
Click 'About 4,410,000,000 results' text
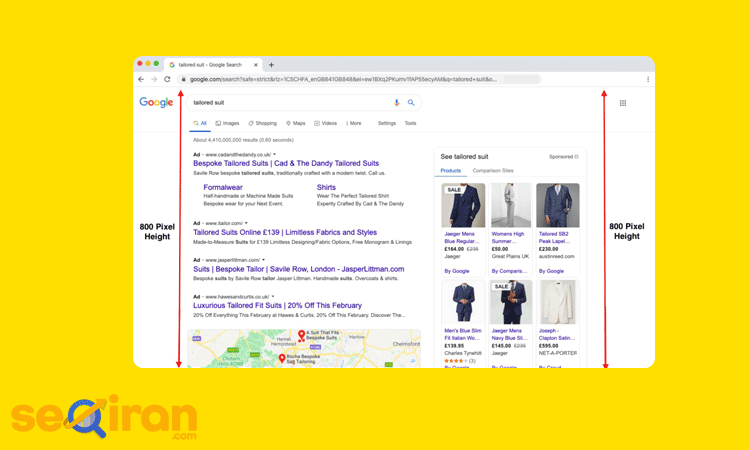pos(243,140)
